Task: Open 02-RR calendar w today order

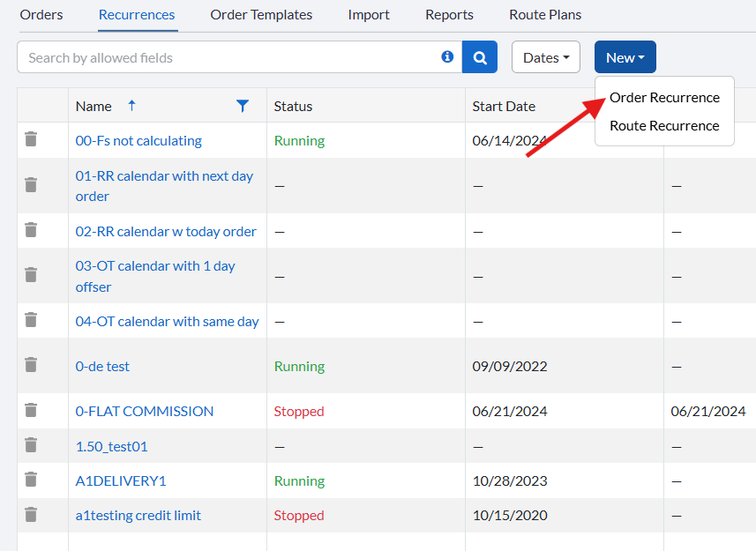Action: coord(166,232)
